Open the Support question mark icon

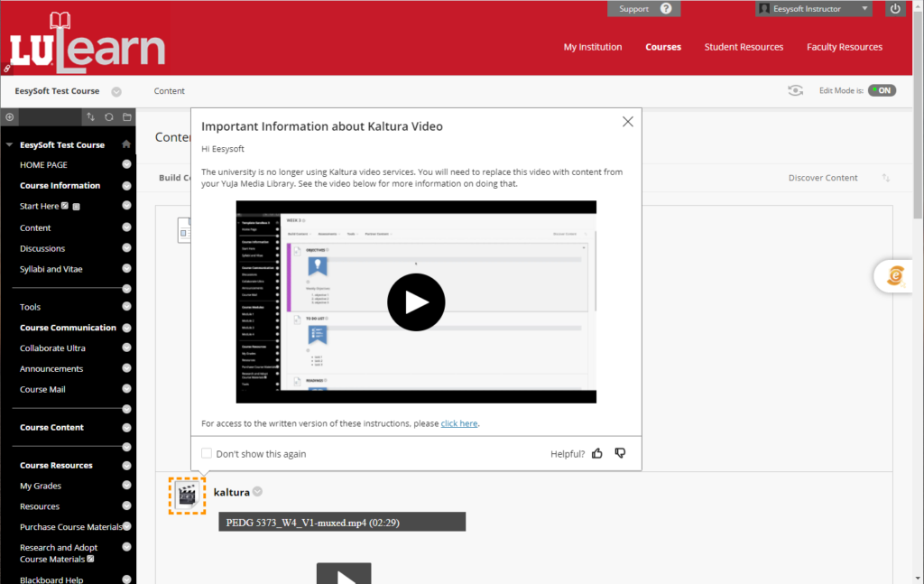click(666, 8)
